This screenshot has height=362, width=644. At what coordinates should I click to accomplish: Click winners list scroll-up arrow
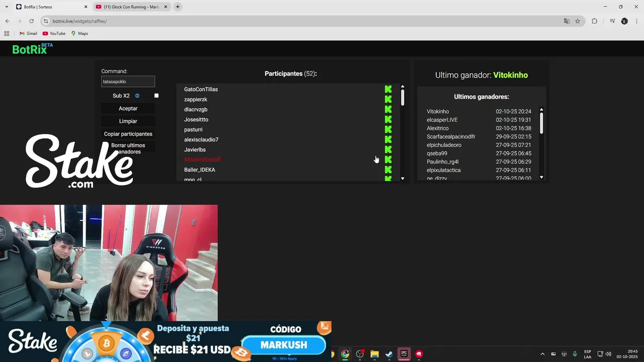click(541, 110)
